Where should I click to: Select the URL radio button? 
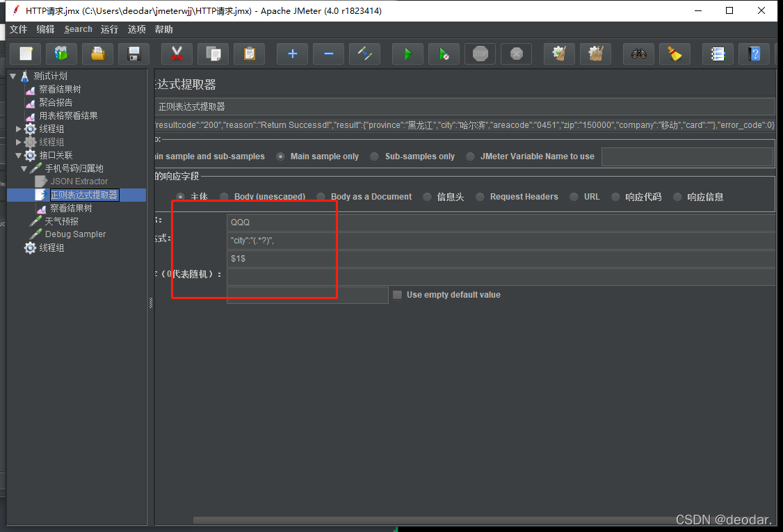pyautogui.click(x=574, y=197)
